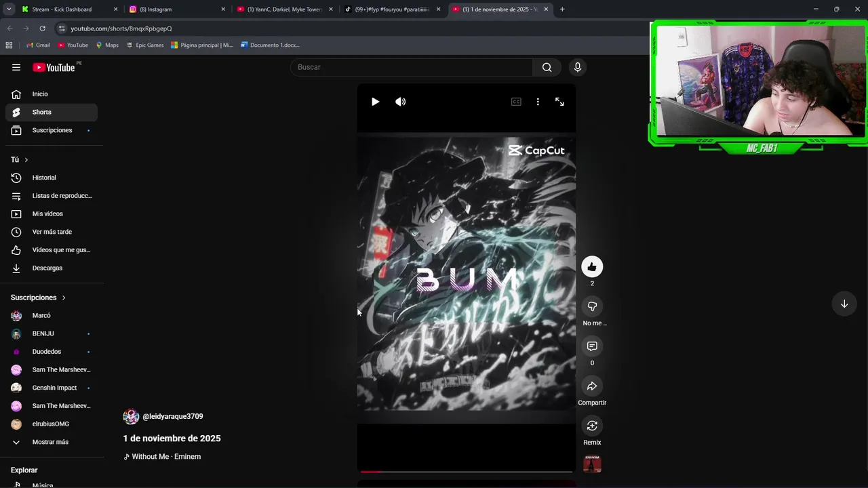Open the Documento 1.docx bookmark

270,45
